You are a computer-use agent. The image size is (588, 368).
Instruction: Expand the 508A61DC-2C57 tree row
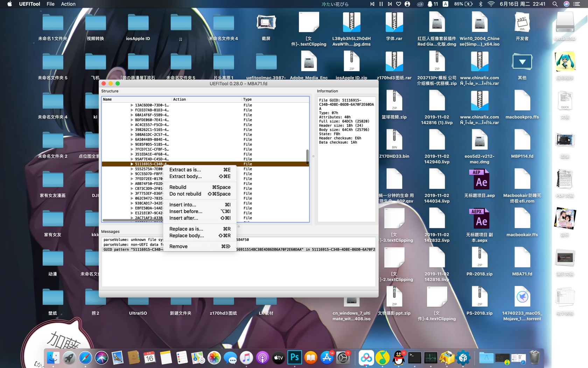pos(132,135)
